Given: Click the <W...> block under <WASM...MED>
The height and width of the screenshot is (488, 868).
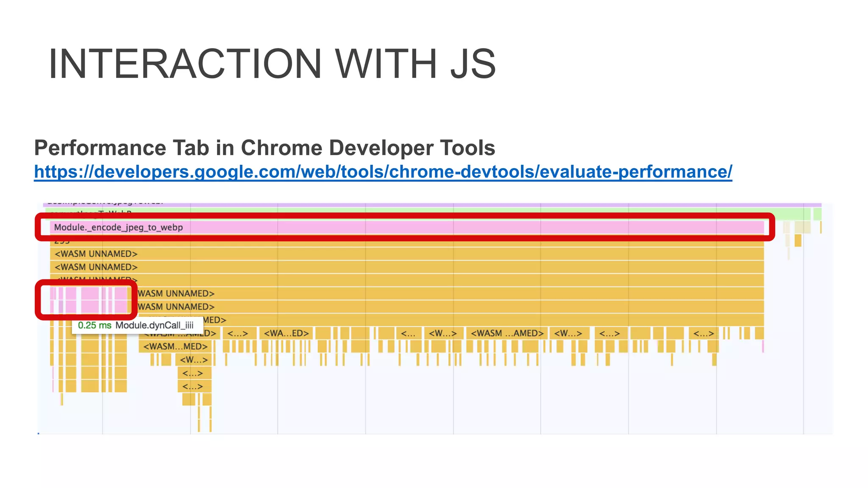Looking at the screenshot, I should [x=194, y=360].
